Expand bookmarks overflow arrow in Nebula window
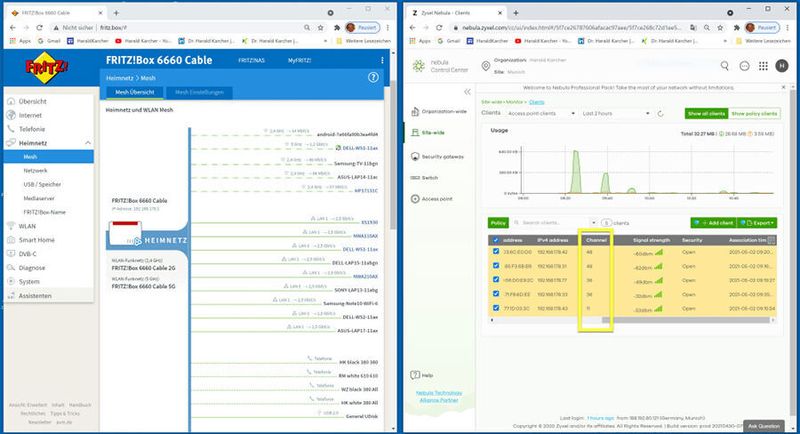 click(726, 41)
